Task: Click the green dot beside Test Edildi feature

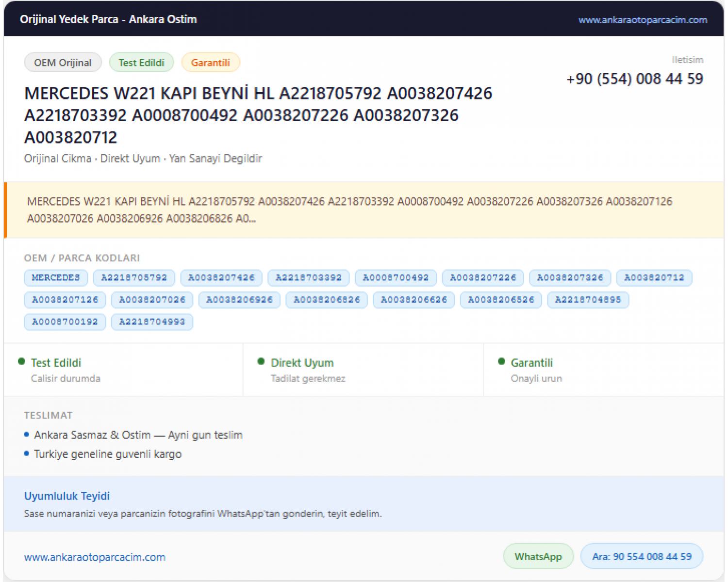Action: 21,361
